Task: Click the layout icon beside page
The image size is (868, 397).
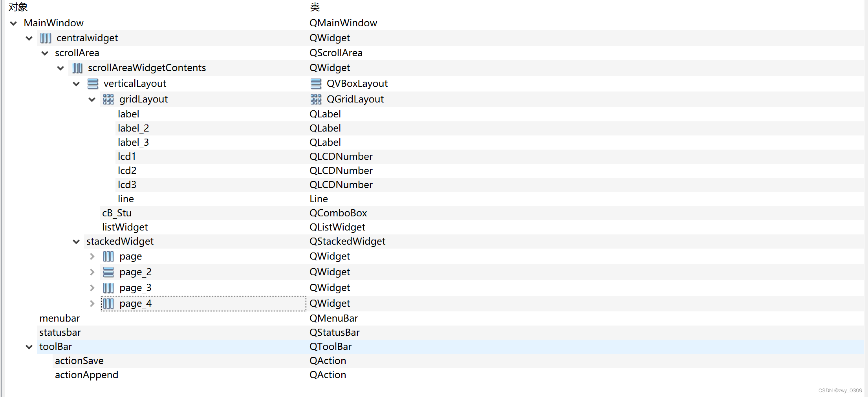Action: click(x=108, y=256)
